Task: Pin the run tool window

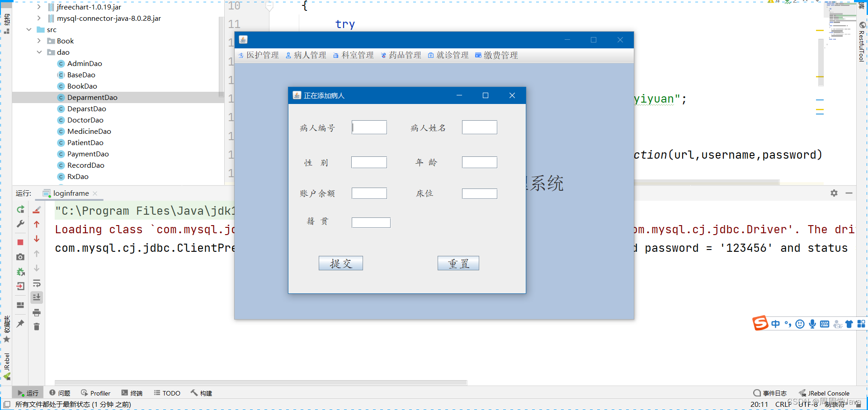Action: [20, 324]
